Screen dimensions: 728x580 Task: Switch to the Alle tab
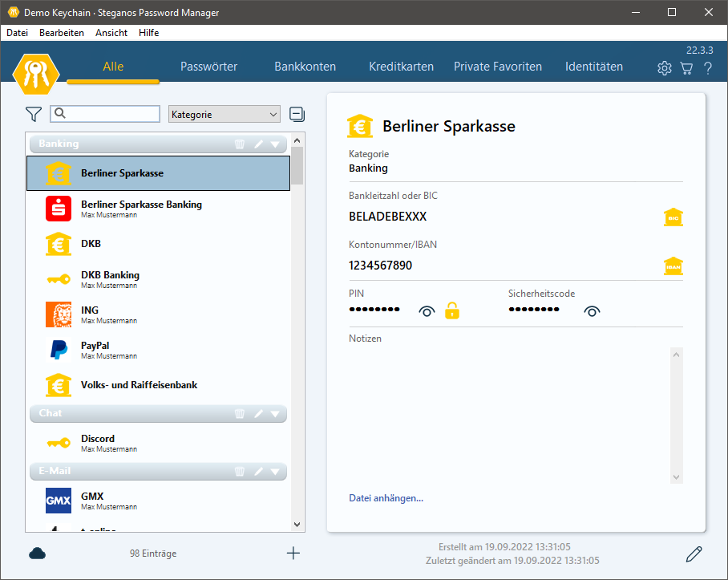[113, 67]
